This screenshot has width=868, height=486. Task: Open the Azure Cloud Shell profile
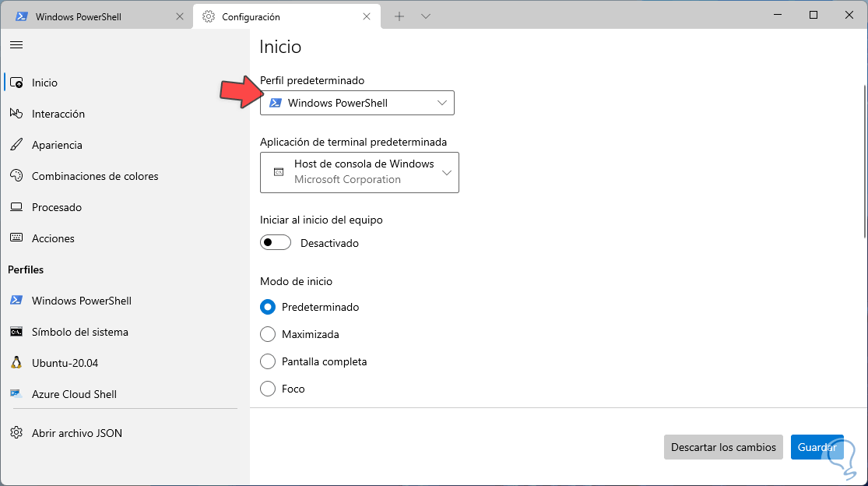(x=74, y=394)
